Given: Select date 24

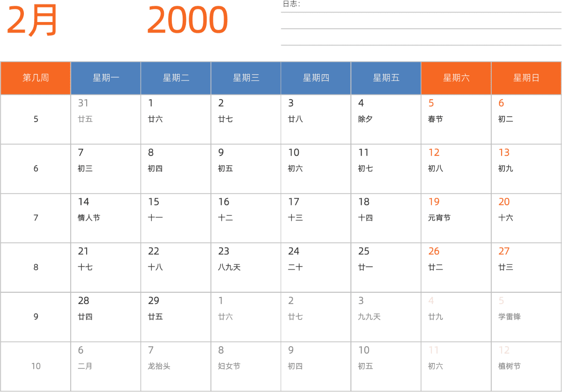Looking at the screenshot, I should (294, 252).
